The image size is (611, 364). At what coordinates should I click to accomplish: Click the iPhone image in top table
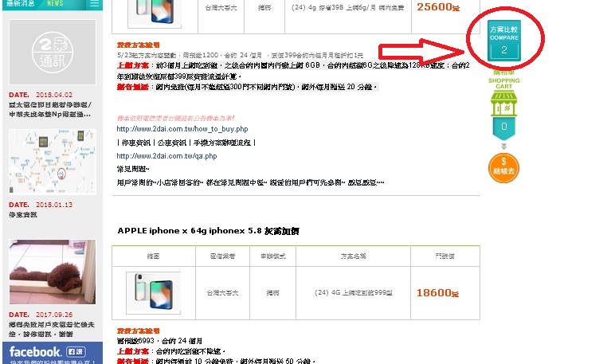coord(155,14)
